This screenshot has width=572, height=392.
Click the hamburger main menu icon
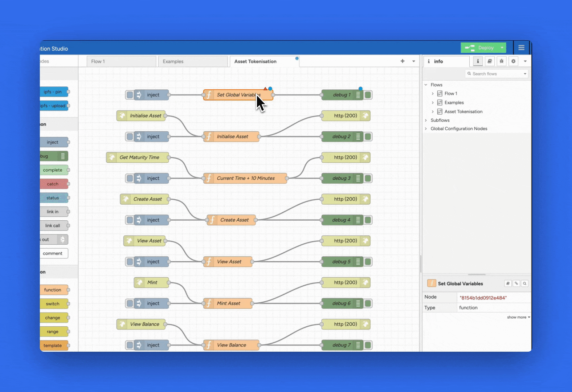[x=521, y=48]
